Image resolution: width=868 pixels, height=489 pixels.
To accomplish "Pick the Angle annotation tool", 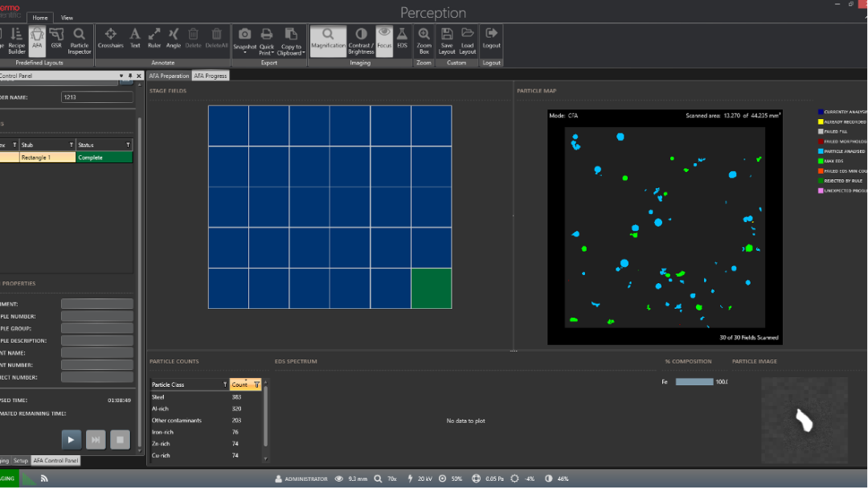I will coord(174,39).
